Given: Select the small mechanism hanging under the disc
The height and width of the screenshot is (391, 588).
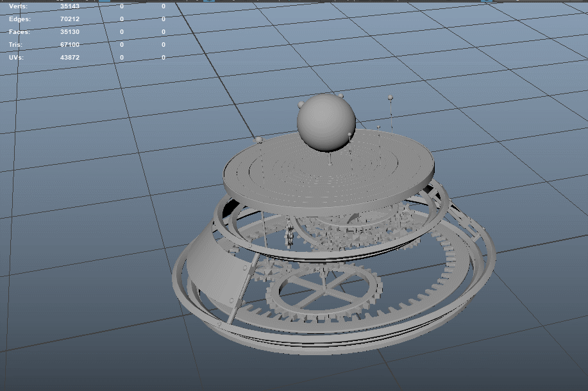Looking at the screenshot, I should click(290, 236).
